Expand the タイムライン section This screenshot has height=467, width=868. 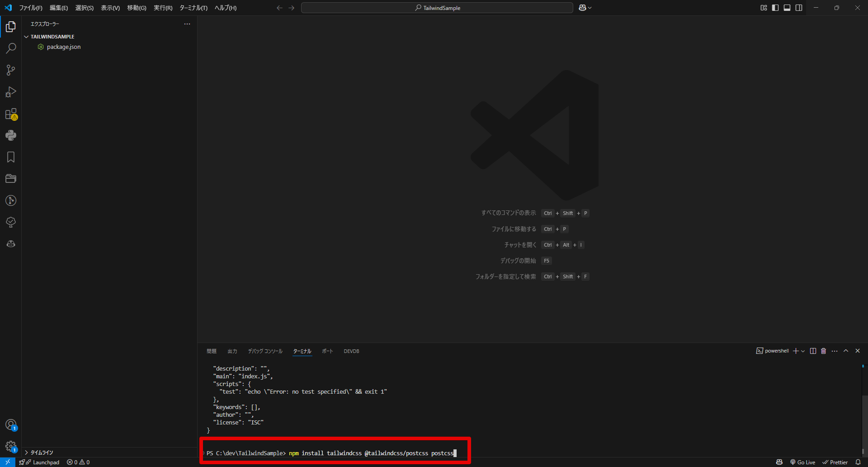tap(109, 453)
